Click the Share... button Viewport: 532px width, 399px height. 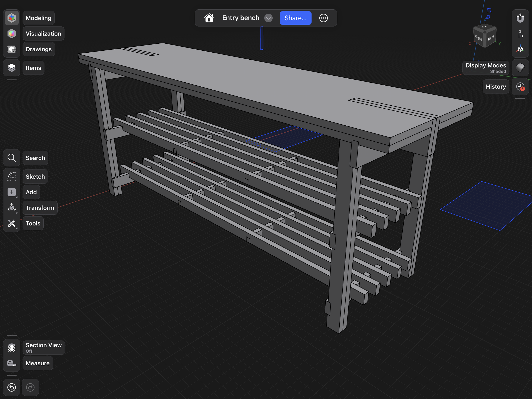point(295,18)
